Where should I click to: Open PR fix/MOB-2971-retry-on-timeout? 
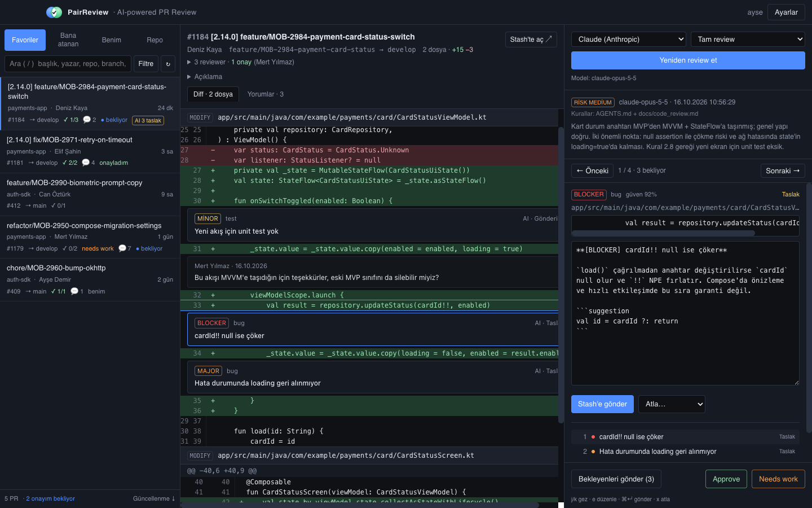(x=90, y=151)
